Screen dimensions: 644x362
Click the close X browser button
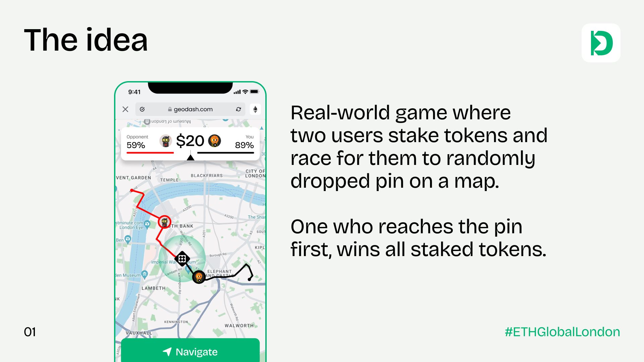click(x=125, y=109)
